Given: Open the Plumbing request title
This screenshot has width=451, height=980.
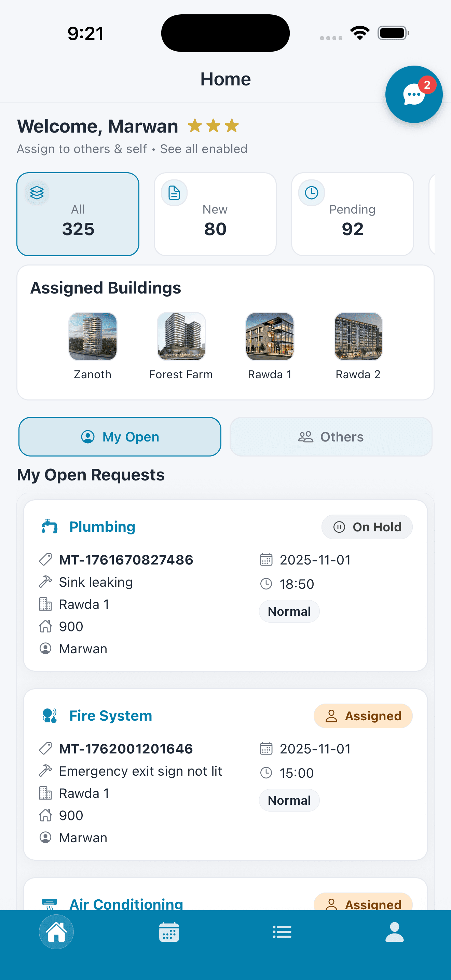Looking at the screenshot, I should tap(102, 527).
